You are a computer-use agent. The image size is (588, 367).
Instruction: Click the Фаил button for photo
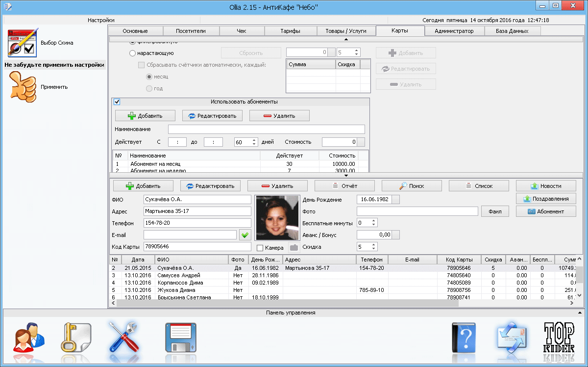[495, 211]
